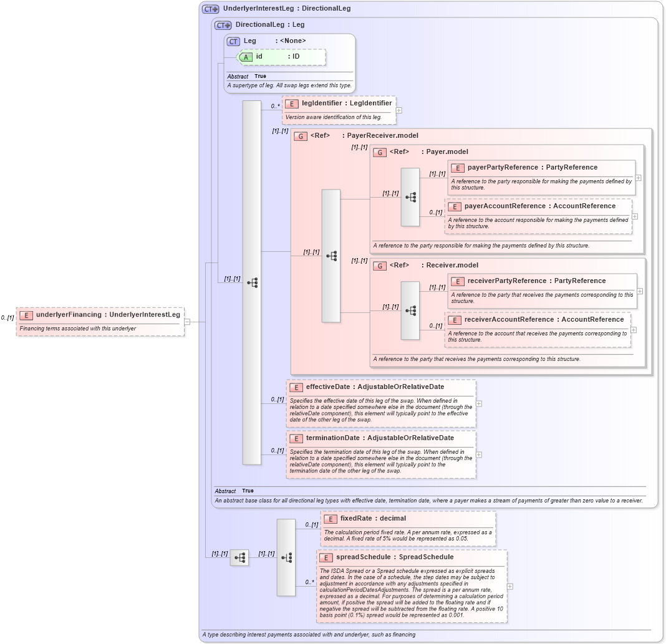Collapse the underlyerFinancing box via minus square
Screen dimensions: 666x644
tap(186, 321)
